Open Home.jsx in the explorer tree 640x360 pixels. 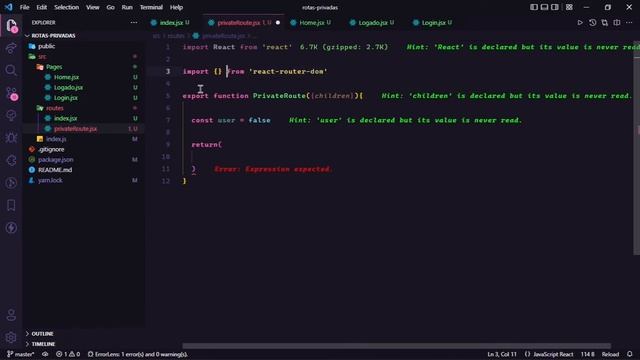coord(66,77)
